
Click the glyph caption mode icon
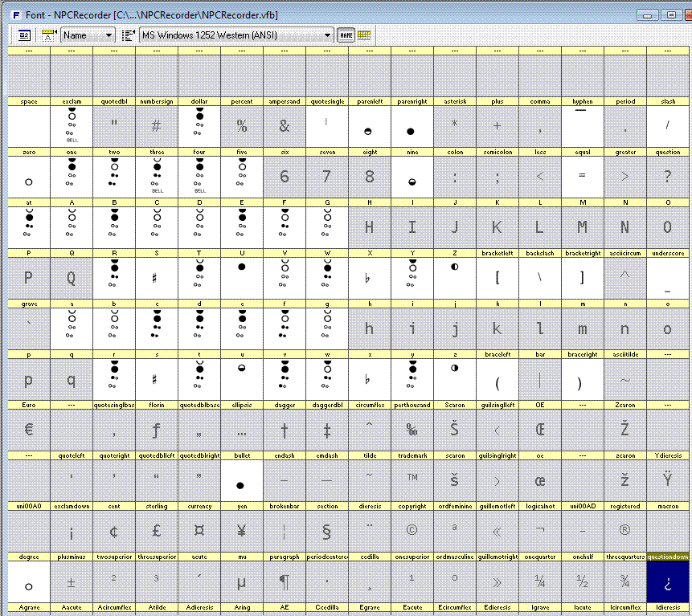coord(49,35)
